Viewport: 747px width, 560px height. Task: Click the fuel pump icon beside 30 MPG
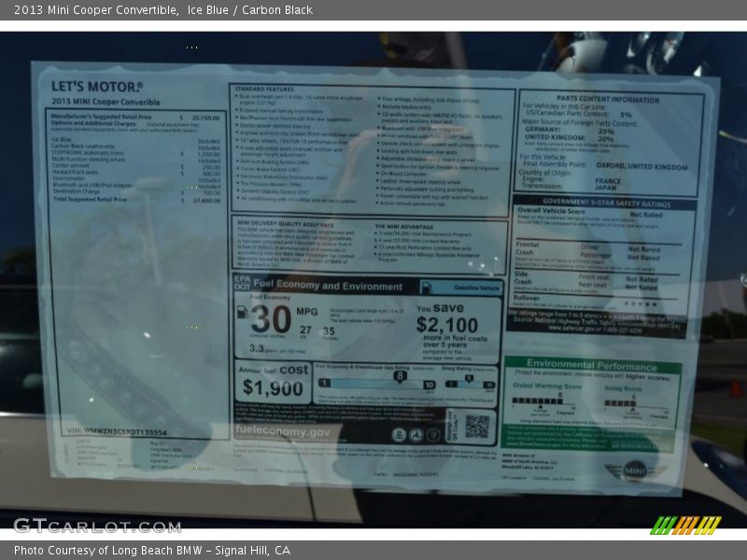(x=243, y=312)
